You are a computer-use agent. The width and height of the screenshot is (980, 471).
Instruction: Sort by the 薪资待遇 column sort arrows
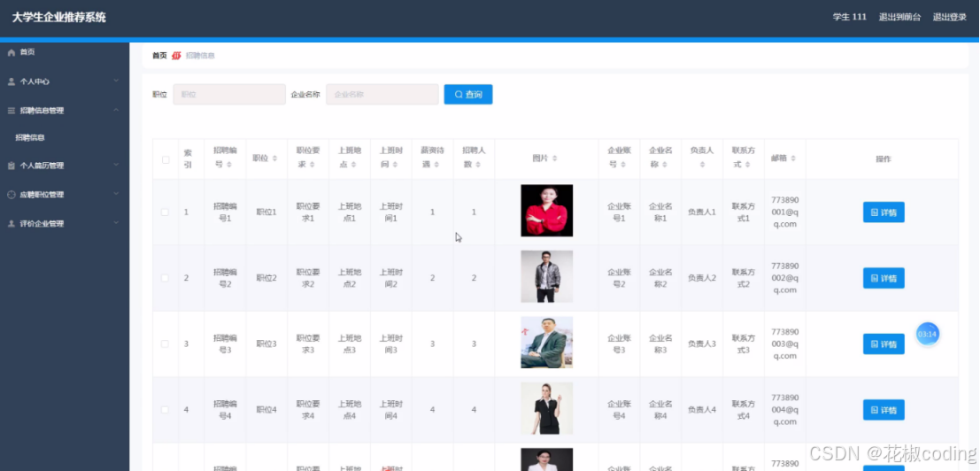436,165
